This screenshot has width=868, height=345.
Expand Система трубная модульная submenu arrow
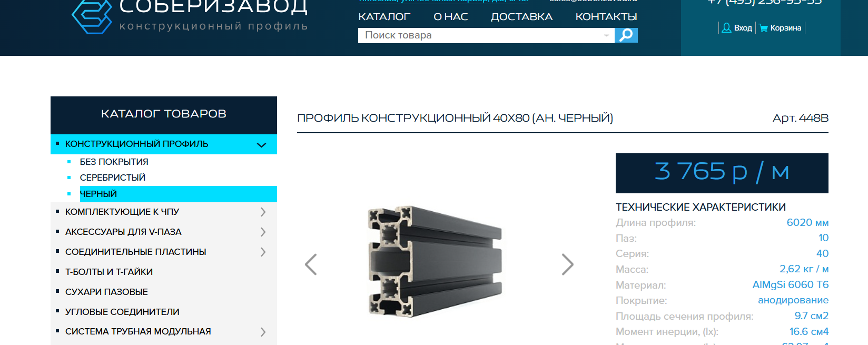pyautogui.click(x=263, y=332)
